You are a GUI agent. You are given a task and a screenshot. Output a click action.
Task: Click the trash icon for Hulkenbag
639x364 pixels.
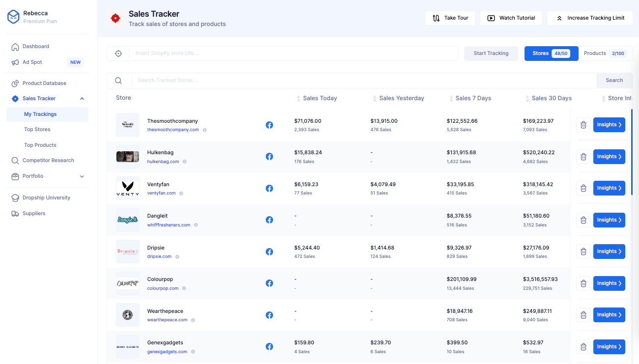pyautogui.click(x=583, y=157)
